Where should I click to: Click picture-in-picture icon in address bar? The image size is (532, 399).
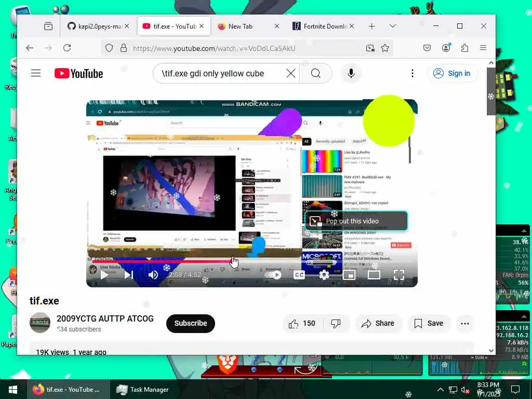click(x=370, y=48)
